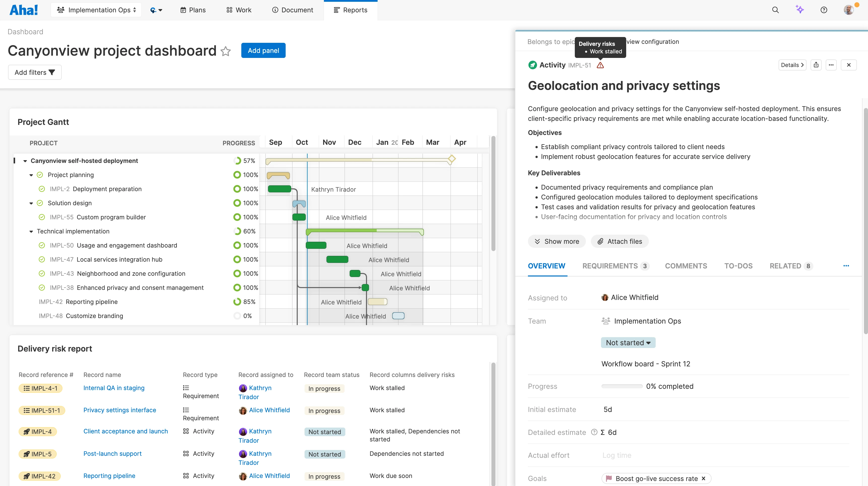Open the Not started status dropdown

628,342
